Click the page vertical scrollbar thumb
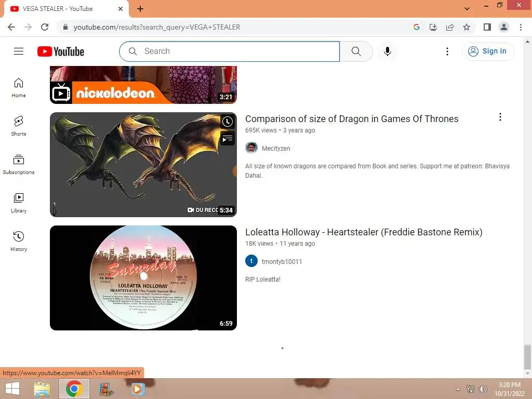This screenshot has height=399, width=532. click(527, 357)
